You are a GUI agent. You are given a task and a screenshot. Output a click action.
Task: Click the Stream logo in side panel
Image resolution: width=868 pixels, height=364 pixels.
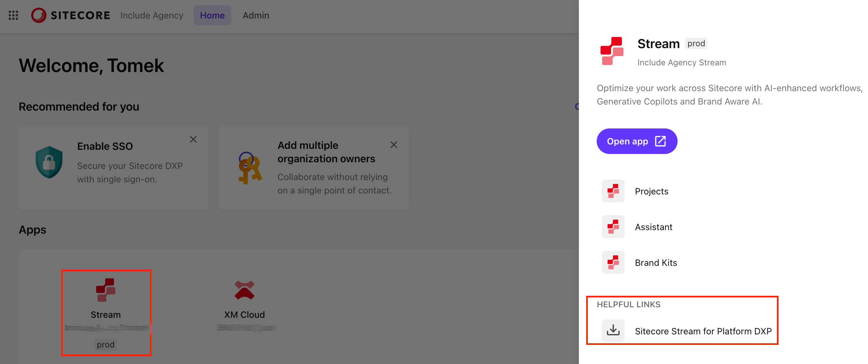(612, 51)
